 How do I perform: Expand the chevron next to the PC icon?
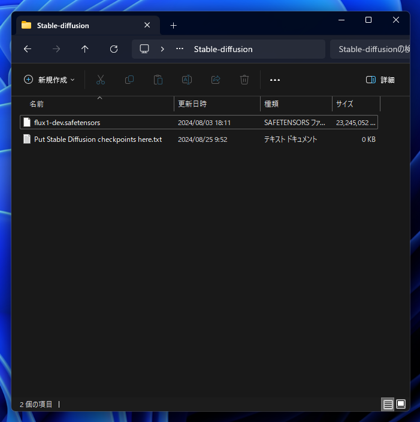(162, 49)
